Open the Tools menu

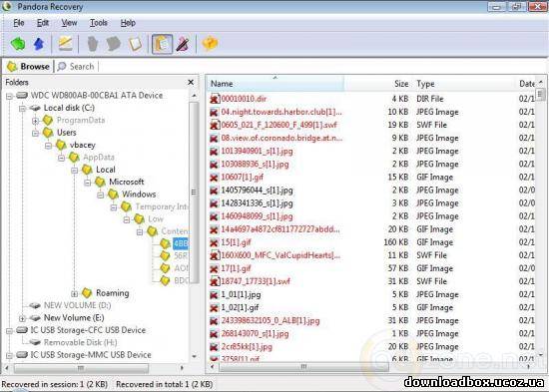pos(99,23)
